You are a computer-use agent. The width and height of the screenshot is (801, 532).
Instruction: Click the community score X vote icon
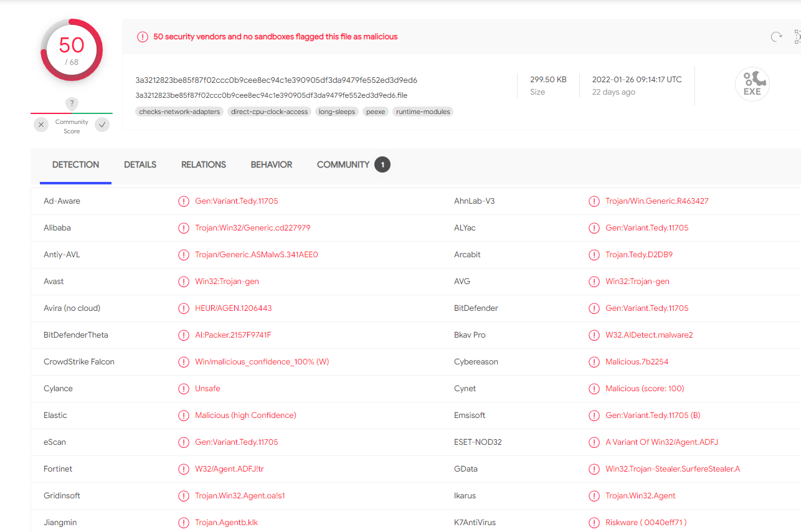(41, 125)
